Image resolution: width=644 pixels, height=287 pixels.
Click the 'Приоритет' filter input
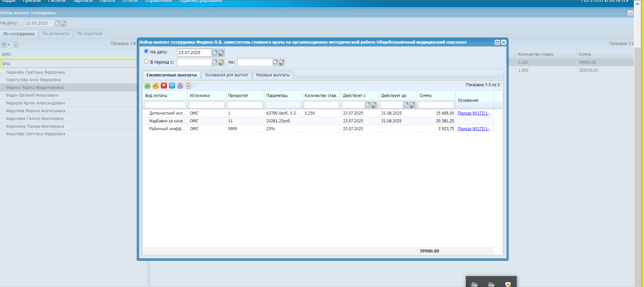pyautogui.click(x=245, y=105)
